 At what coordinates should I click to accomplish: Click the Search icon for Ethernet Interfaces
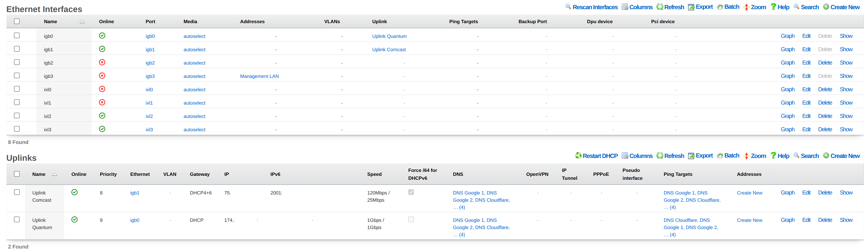pyautogui.click(x=797, y=7)
